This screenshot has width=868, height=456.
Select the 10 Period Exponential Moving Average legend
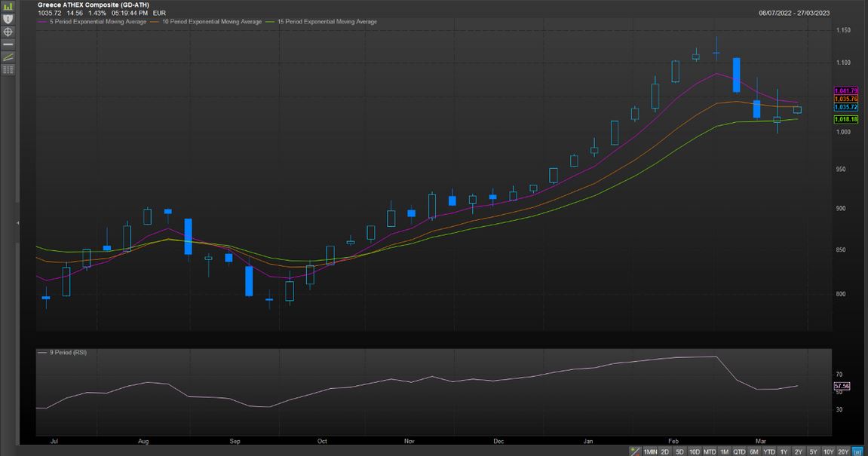click(211, 22)
